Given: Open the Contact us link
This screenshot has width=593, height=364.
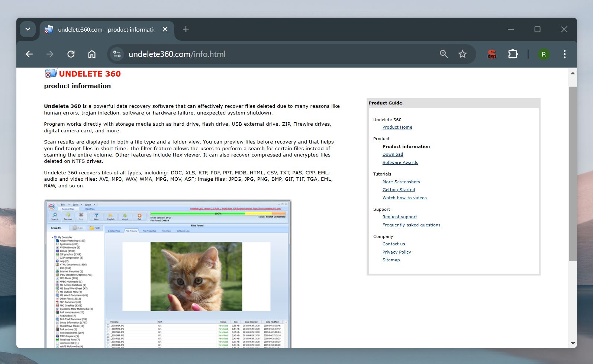Looking at the screenshot, I should [394, 244].
